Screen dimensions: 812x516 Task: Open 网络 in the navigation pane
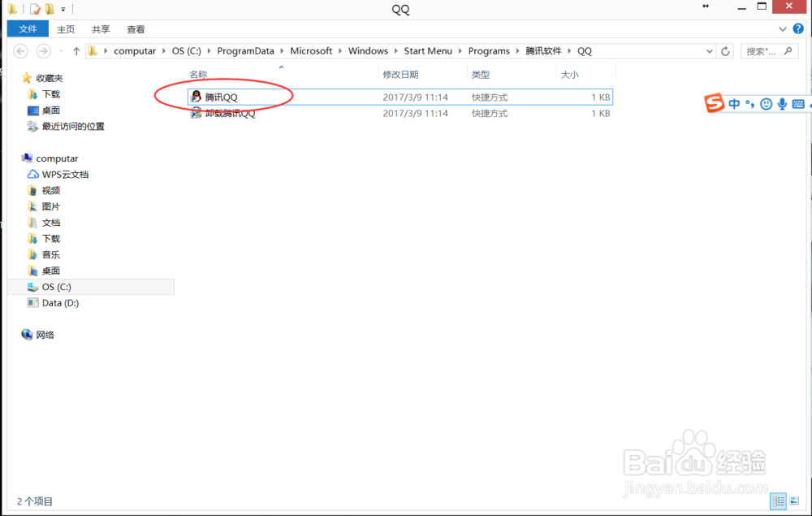coord(45,335)
